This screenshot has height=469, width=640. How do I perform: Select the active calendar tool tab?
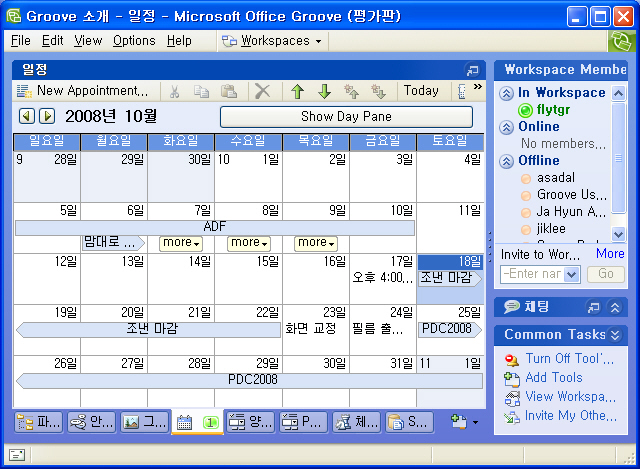(x=198, y=422)
